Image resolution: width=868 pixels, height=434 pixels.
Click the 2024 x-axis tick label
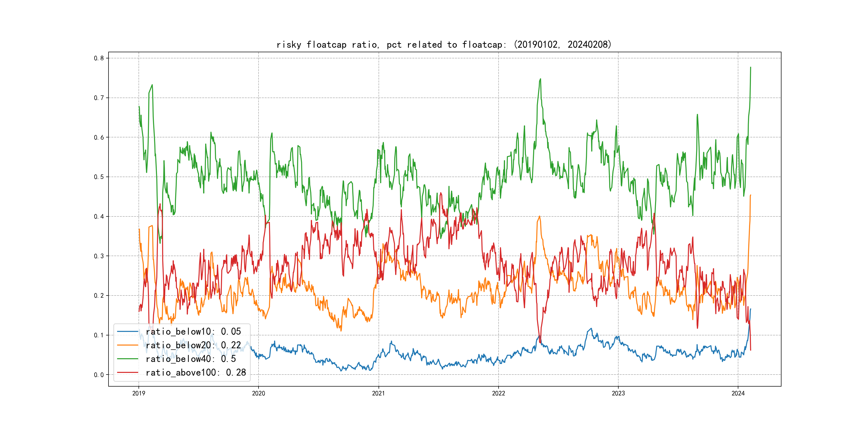pos(738,393)
